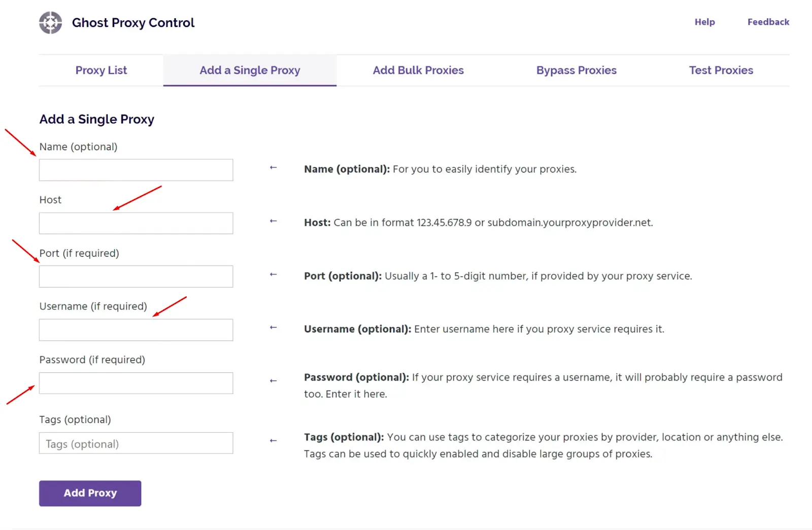
Task: Go to the Bypass Proxies tab
Action: coord(576,70)
